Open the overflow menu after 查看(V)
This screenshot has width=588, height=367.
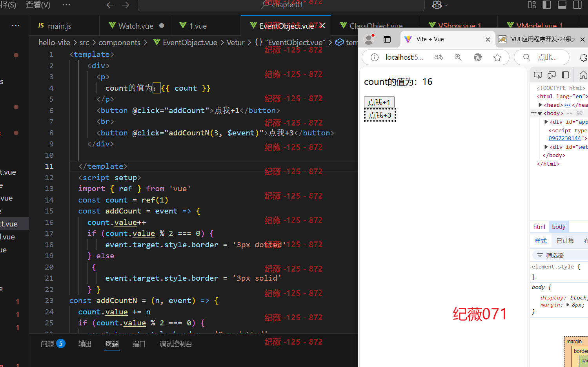pos(66,5)
